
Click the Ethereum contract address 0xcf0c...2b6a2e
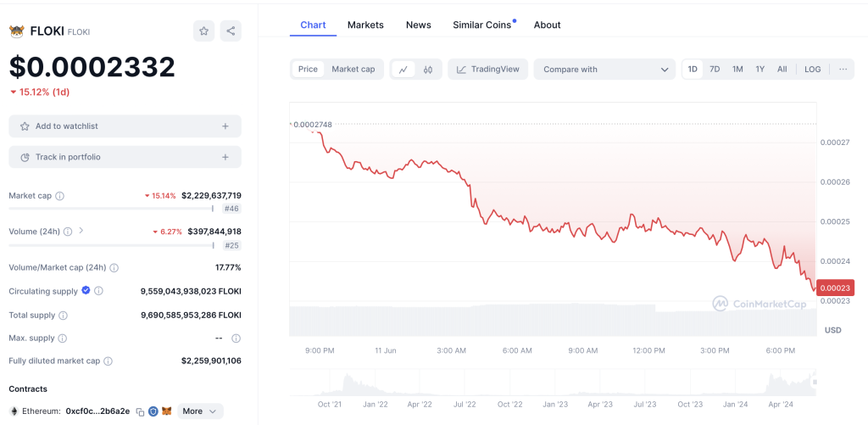pyautogui.click(x=98, y=411)
